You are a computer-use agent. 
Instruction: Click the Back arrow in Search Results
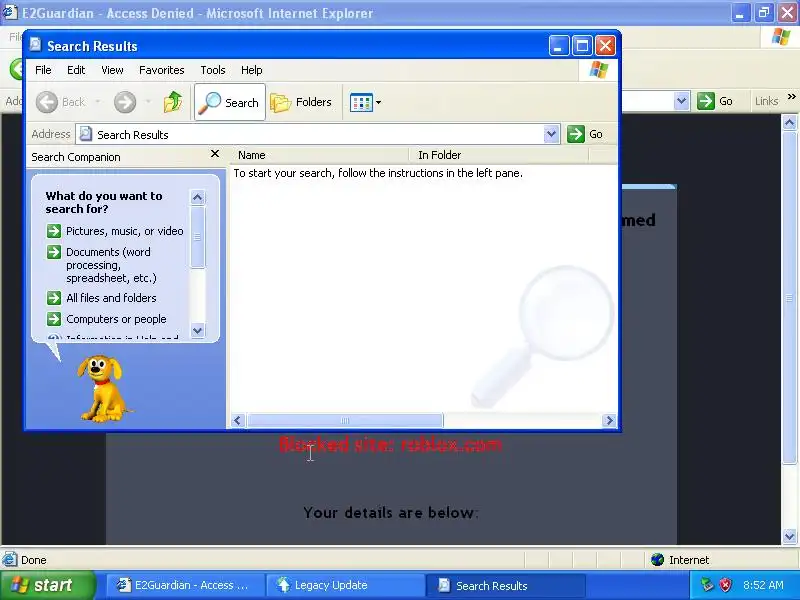click(x=47, y=102)
